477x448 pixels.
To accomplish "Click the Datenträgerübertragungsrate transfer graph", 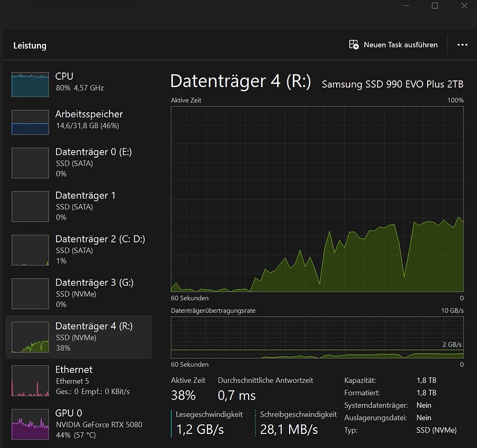I will point(317,337).
